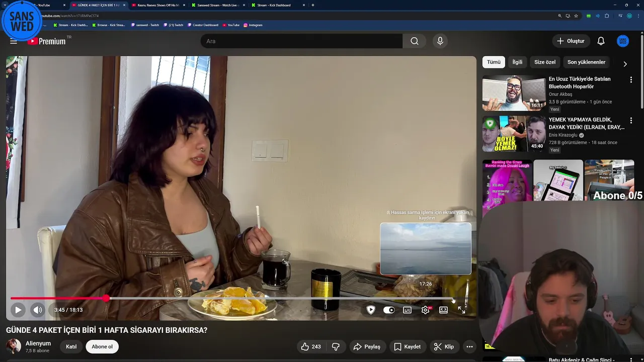Select the Son yüklenenler filter chip
644x362 pixels.
coord(586,62)
